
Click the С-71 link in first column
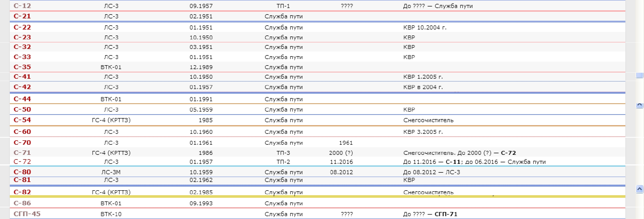click(22, 152)
